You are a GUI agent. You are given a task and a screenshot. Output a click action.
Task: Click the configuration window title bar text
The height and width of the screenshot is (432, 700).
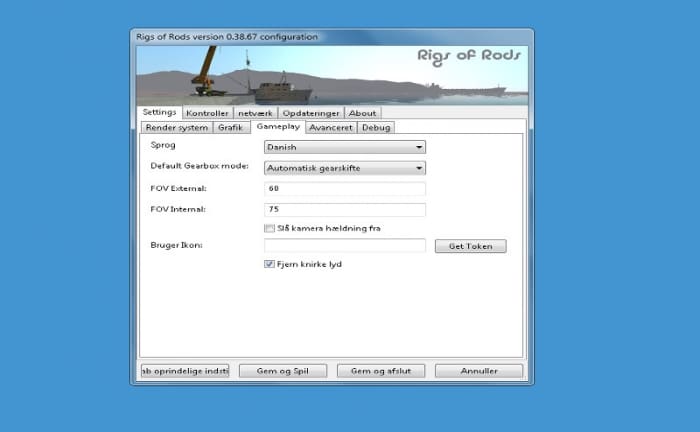(x=227, y=37)
